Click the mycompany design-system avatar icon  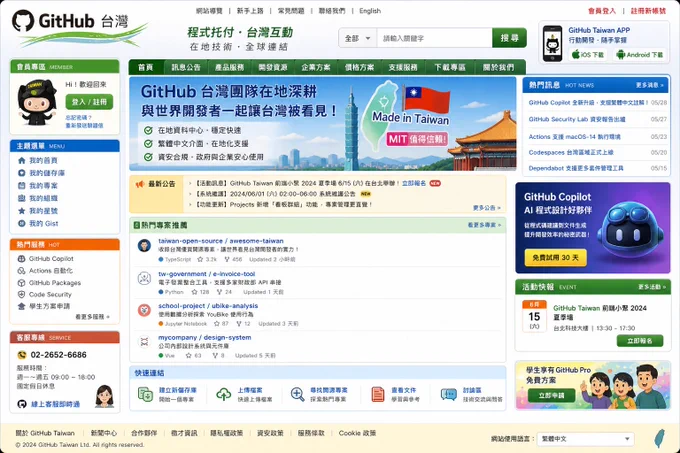(144, 342)
